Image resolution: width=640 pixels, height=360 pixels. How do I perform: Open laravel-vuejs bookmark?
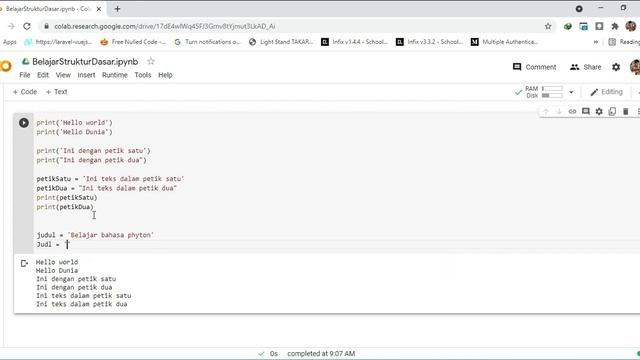[x=58, y=42]
